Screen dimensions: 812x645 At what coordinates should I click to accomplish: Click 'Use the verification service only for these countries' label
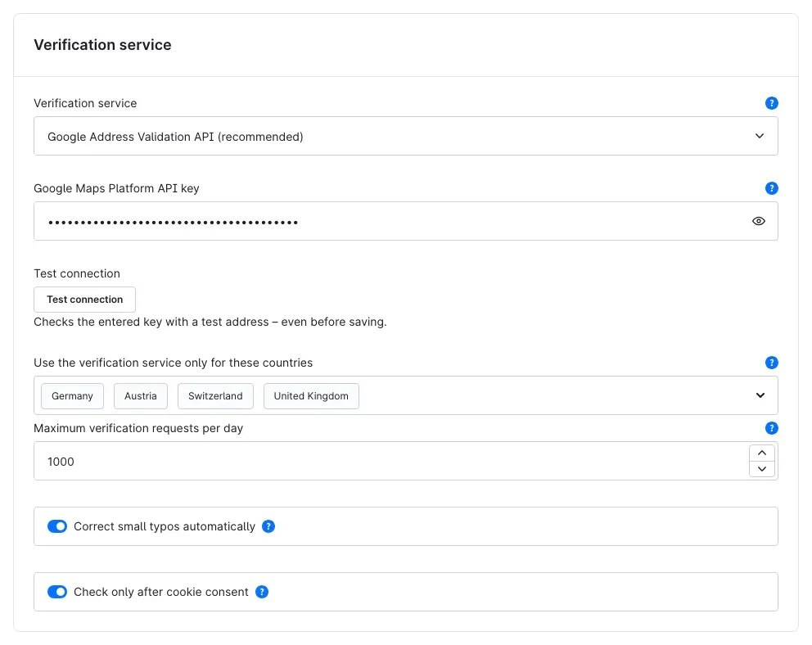coord(173,363)
